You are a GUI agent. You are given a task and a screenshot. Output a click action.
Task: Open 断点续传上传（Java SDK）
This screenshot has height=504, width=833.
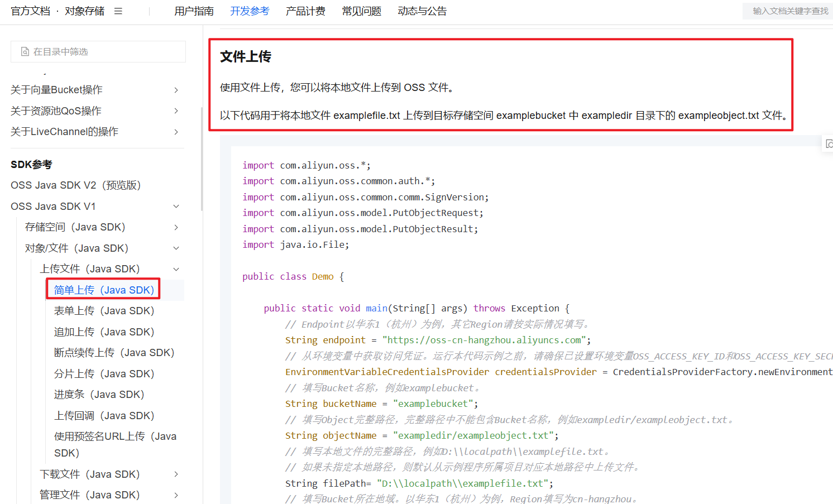pos(114,353)
